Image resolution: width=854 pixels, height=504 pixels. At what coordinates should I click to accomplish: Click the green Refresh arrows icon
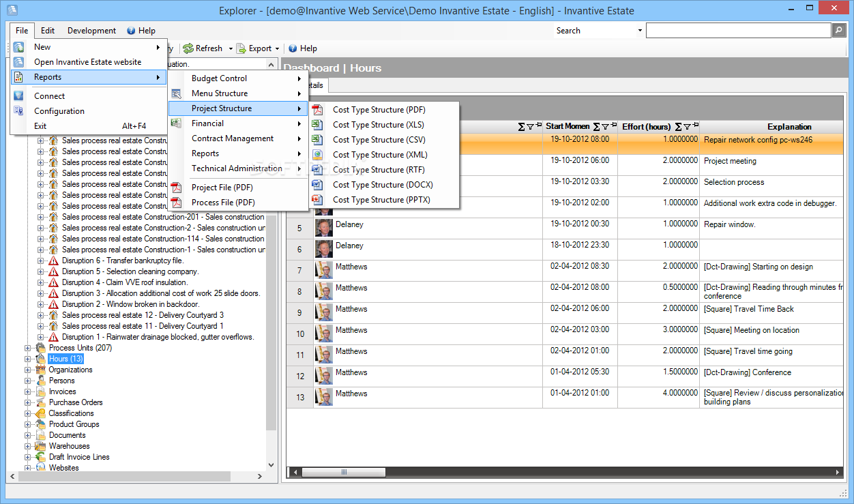[x=188, y=48]
